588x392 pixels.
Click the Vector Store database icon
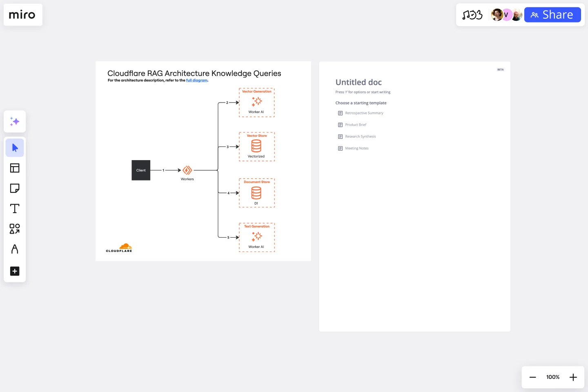(256, 146)
